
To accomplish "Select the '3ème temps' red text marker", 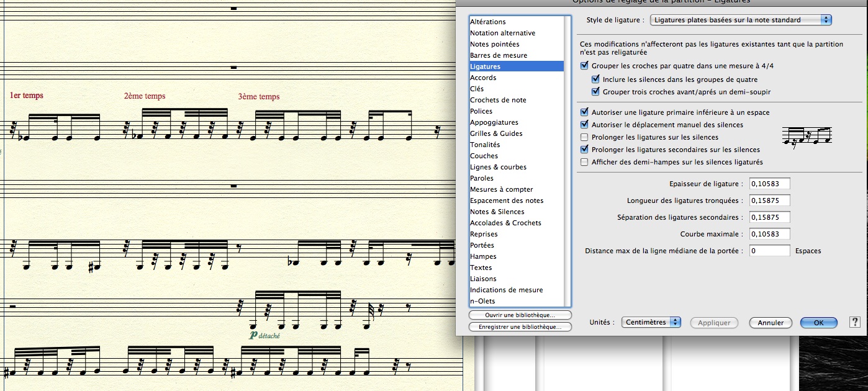I will click(x=258, y=96).
